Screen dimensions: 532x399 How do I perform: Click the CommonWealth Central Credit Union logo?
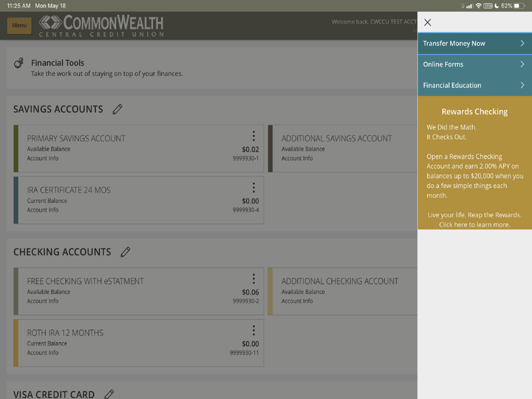click(102, 26)
